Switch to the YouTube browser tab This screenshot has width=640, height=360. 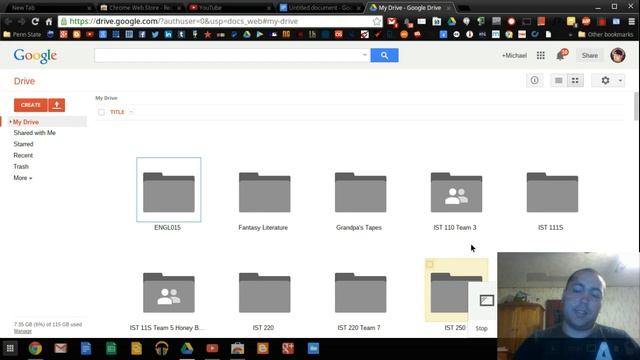(230, 8)
